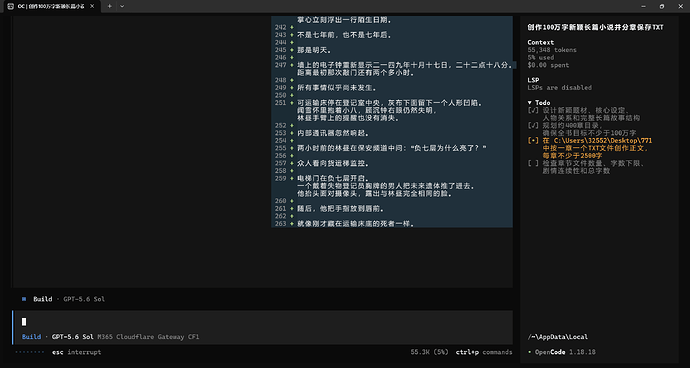Viewport: 690px width, 368px height.
Task: Click the checked todo 设计新颖题材
Action: 584,114
